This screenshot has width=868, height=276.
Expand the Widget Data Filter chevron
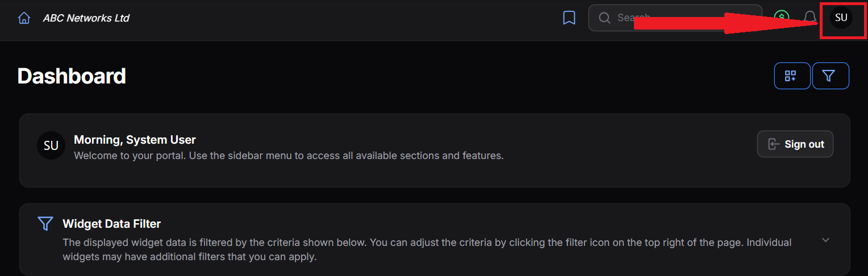coord(826,240)
